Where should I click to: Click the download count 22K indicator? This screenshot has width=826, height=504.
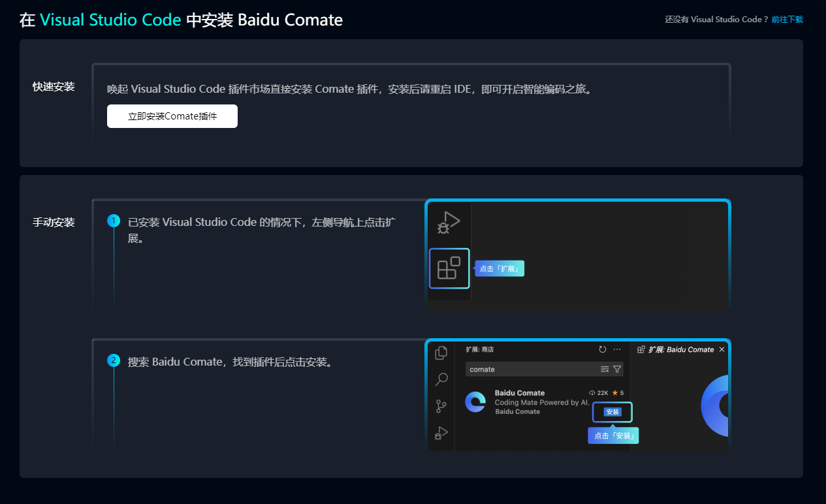point(599,393)
